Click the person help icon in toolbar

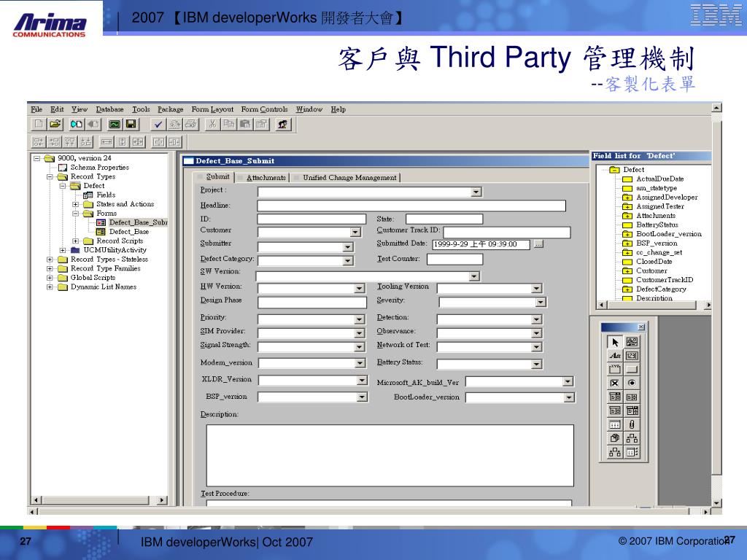(282, 125)
